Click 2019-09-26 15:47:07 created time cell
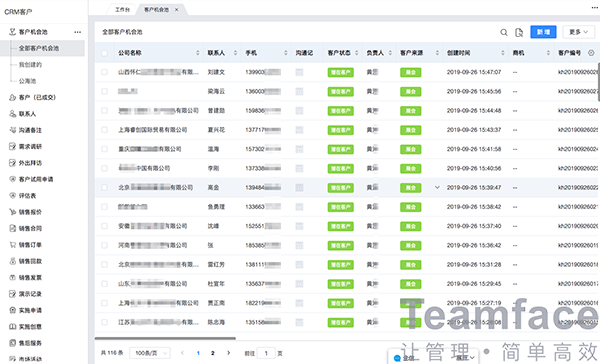Screen dimensions: 600x364 point(474,72)
